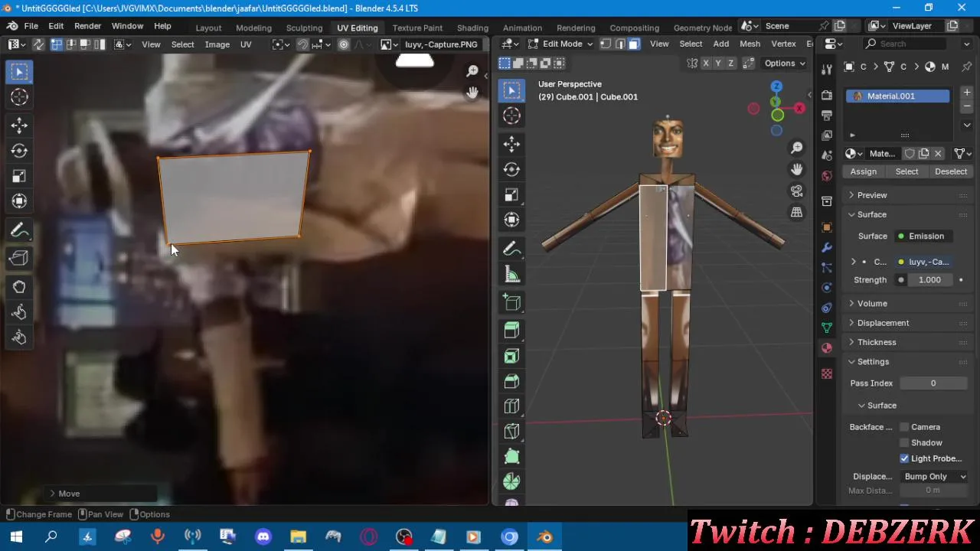This screenshot has width=980, height=551.
Task: Open the Modifiers properties tab
Action: point(826,248)
